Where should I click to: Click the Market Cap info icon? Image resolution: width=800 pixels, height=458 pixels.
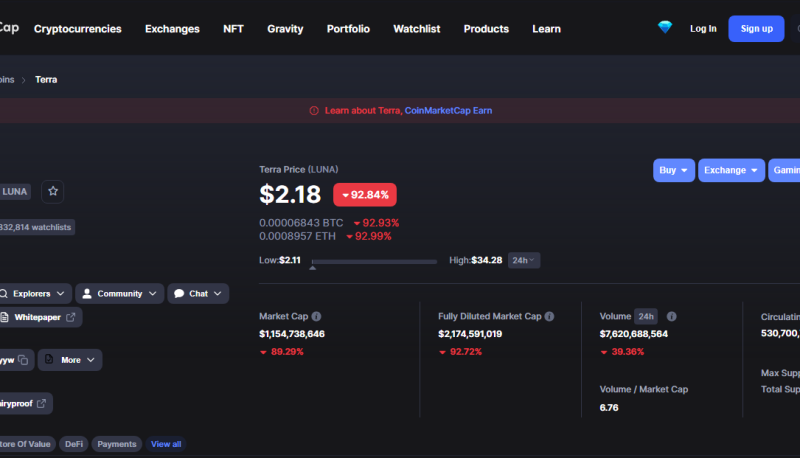[x=316, y=316]
